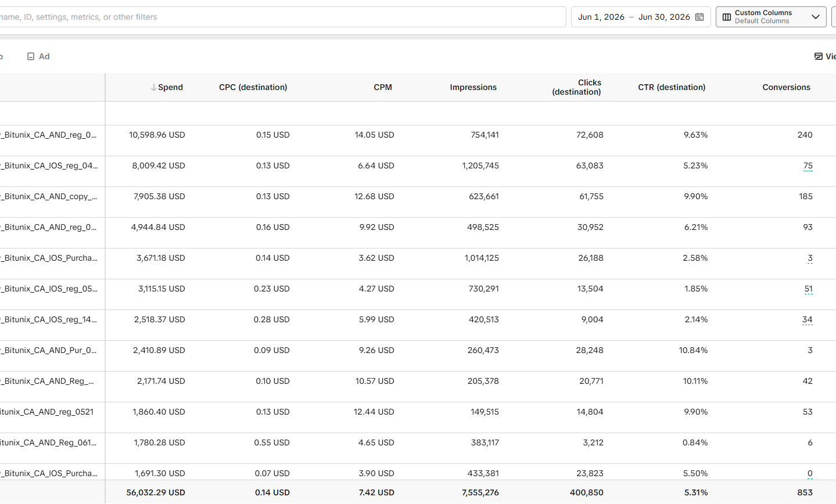Sort by Clicks (destination) column
Viewport: 836px width, 504px height.
point(576,87)
